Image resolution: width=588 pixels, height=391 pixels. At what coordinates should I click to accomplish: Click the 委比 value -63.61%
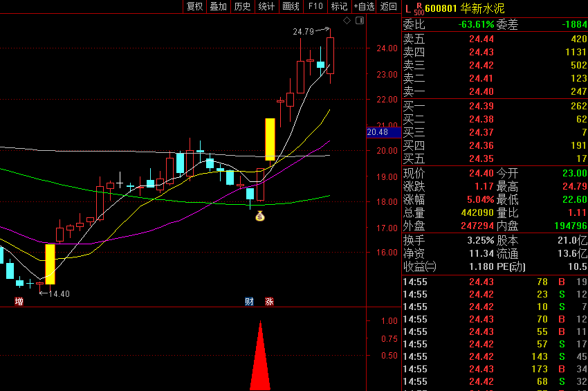point(476,24)
